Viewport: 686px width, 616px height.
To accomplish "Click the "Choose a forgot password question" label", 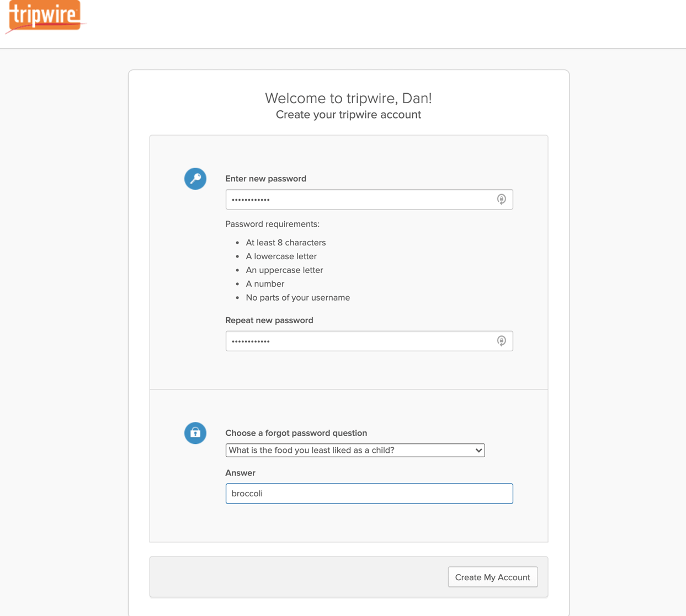I will tap(296, 433).
